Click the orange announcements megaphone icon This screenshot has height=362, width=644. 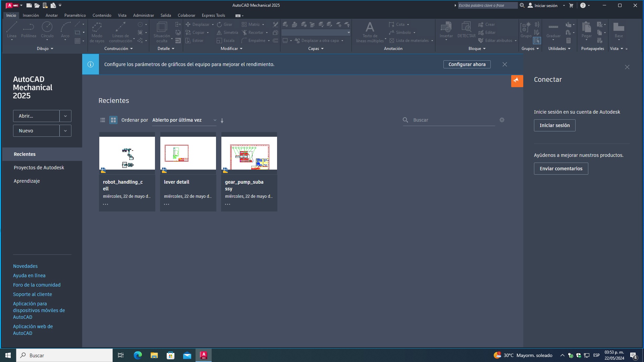(x=517, y=81)
